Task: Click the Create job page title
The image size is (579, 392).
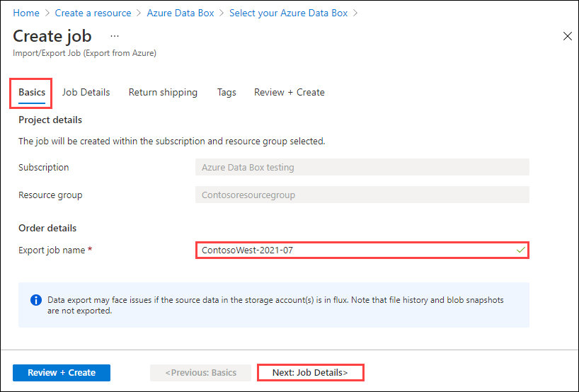Action: coord(52,36)
